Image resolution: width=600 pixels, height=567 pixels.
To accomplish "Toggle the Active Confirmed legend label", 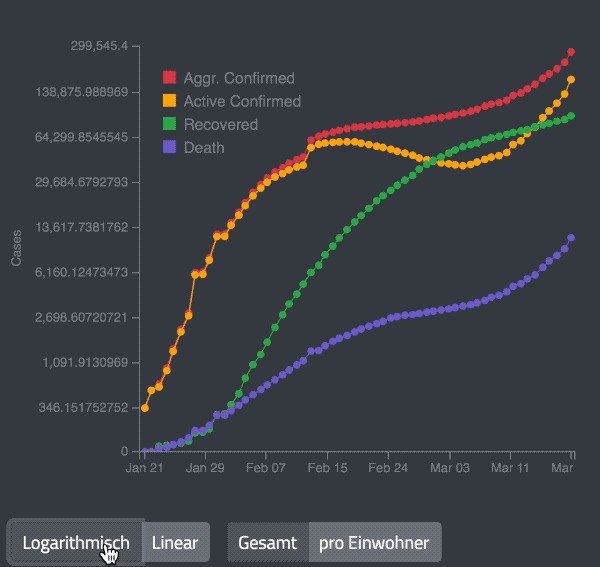I will pyautogui.click(x=242, y=101).
